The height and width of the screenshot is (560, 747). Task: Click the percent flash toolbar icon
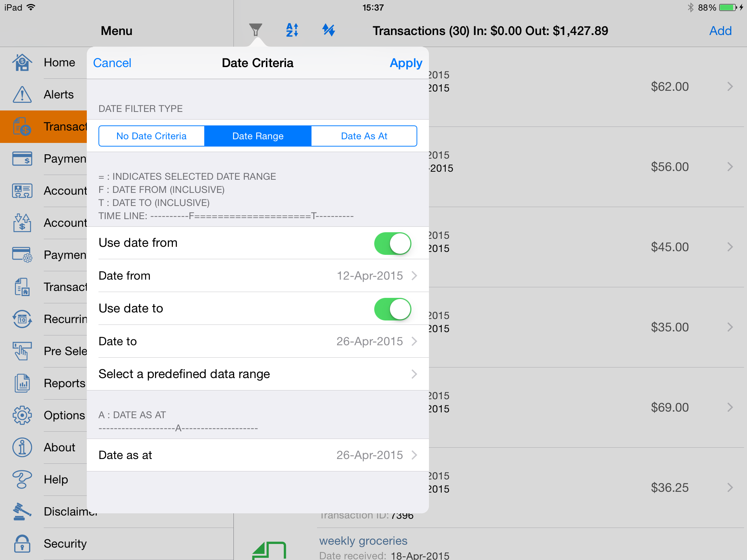[328, 30]
